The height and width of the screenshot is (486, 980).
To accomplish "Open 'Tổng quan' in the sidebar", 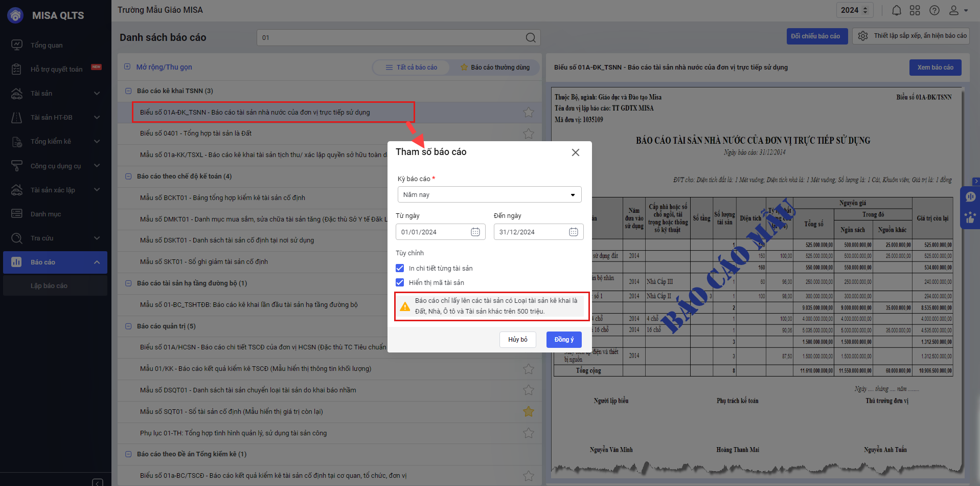I will pos(47,46).
